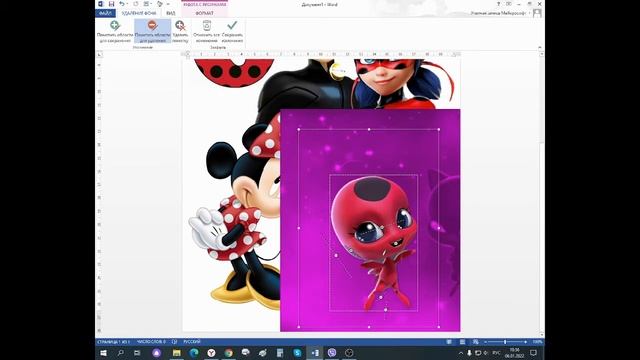The image size is (640, 360).
Task: Click top center handle of outer marquee
Action: point(369,129)
